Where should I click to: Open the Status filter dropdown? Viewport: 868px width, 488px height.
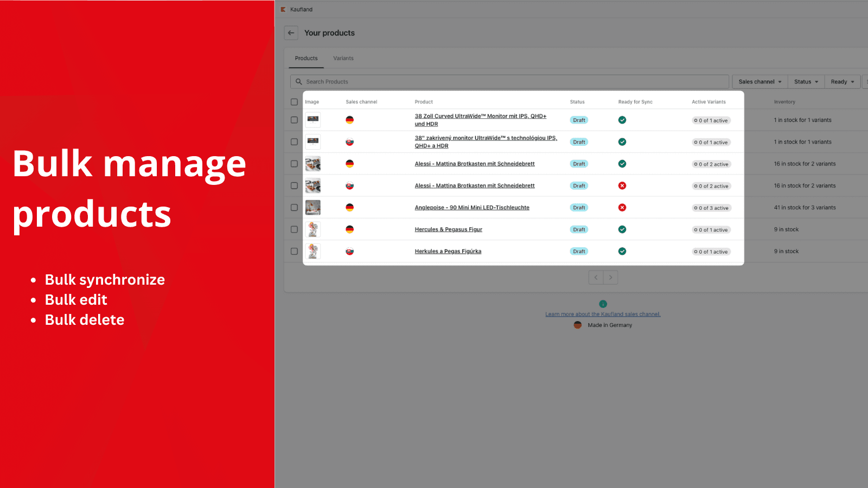coord(806,81)
